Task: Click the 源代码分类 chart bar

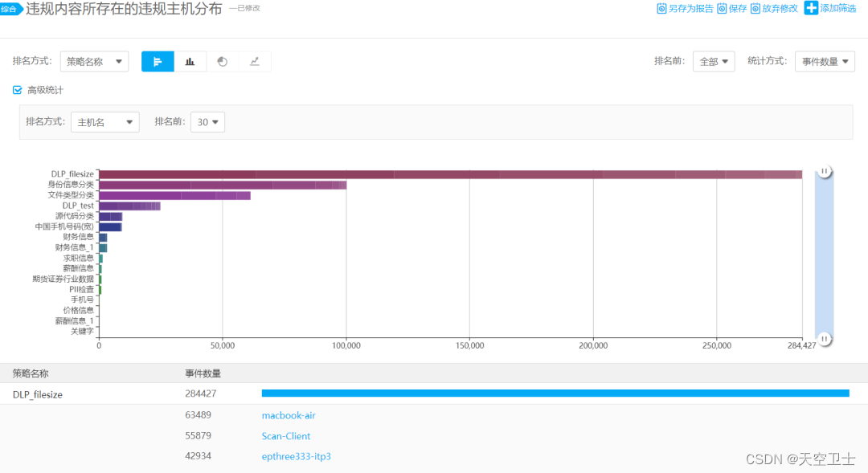Action: 111,216
